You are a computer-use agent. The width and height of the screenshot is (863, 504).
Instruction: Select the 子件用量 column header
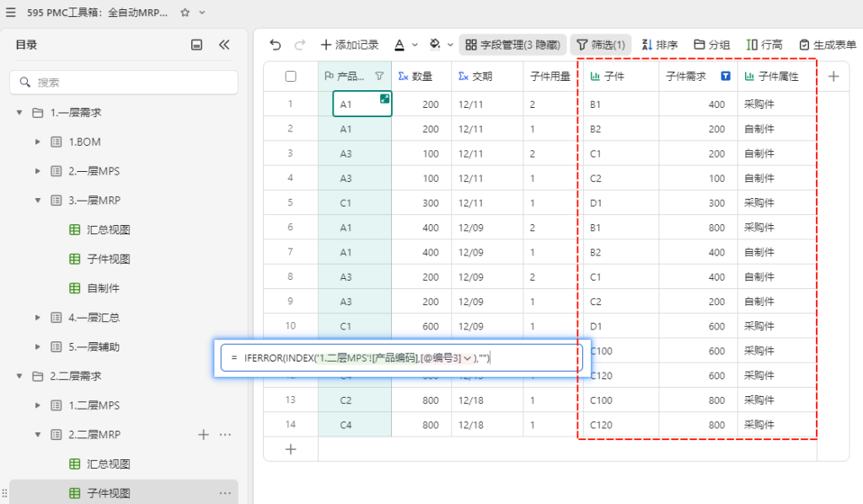pos(550,76)
